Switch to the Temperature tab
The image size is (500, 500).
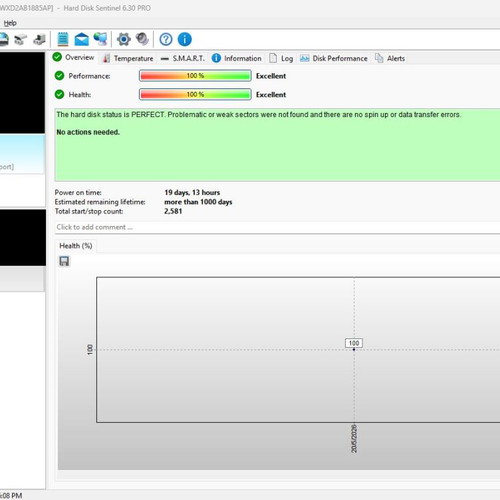(128, 58)
